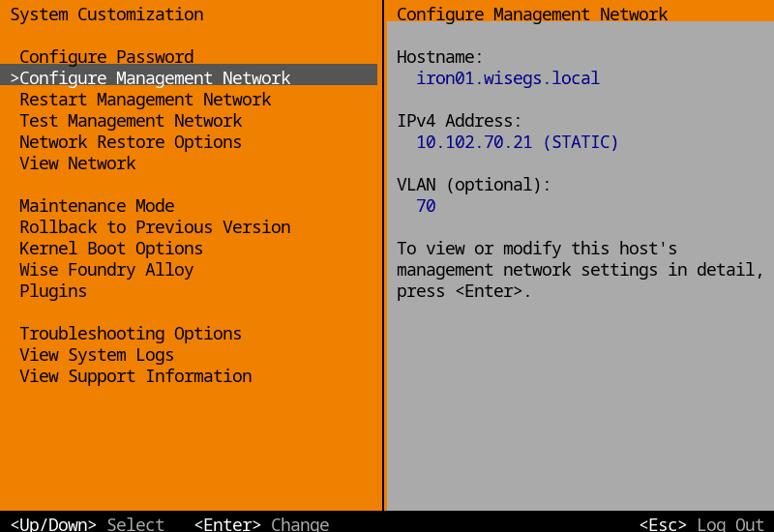Viewport: 774px width, 532px height.
Task: Select Maintenance Mode entry
Action: coord(97,206)
